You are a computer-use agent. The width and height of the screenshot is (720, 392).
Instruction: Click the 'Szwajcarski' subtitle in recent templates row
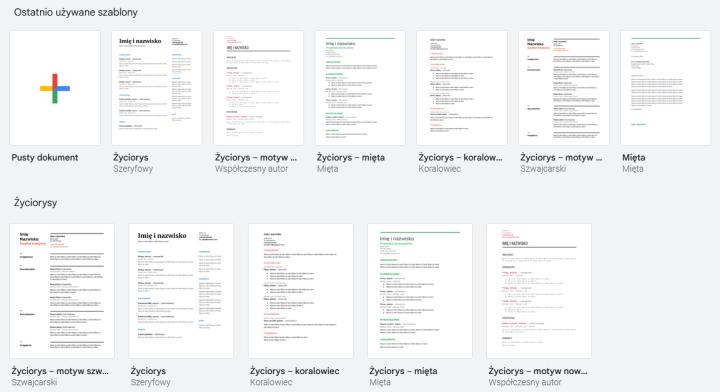543,169
